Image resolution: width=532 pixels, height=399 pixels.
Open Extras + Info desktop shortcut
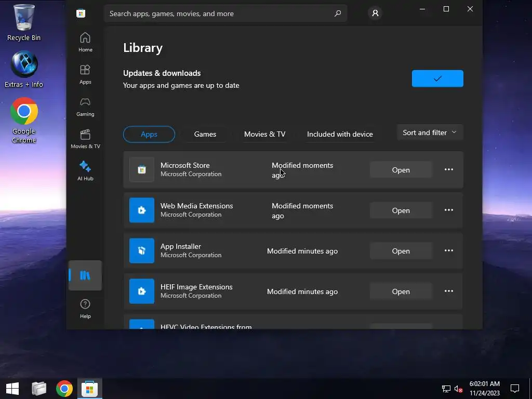(24, 70)
